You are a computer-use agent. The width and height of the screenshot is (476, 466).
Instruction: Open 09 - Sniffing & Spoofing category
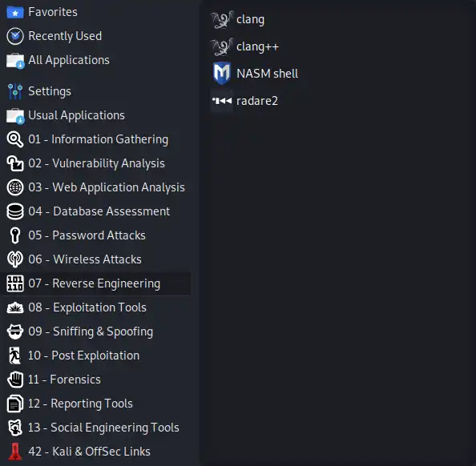(x=96, y=331)
